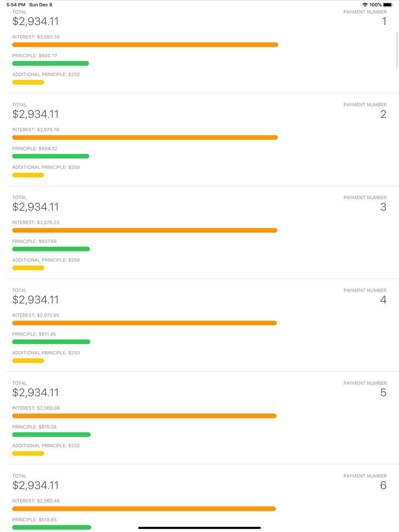Tap the $2,934.11 total for payment 5
This screenshot has height=532, width=399.
click(x=36, y=393)
